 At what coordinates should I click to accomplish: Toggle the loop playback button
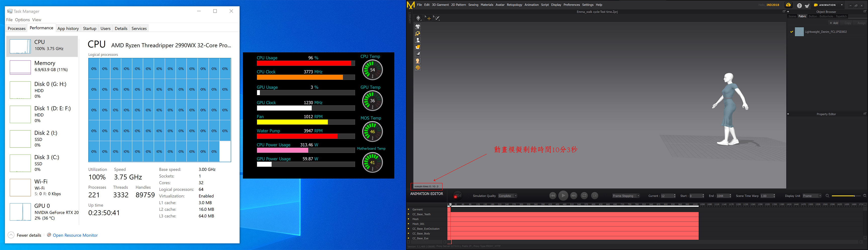(x=584, y=195)
